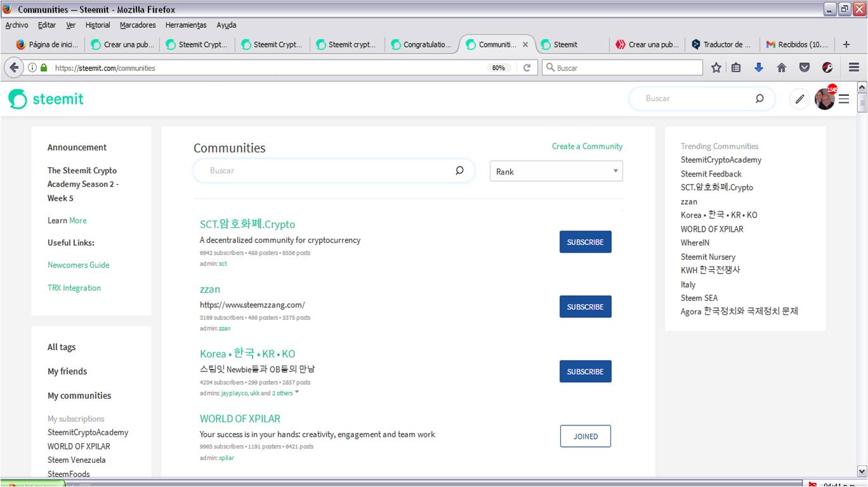Open the WORLD OF XPILAR community title
Viewport: 868px width, 487px height.
pyautogui.click(x=240, y=418)
